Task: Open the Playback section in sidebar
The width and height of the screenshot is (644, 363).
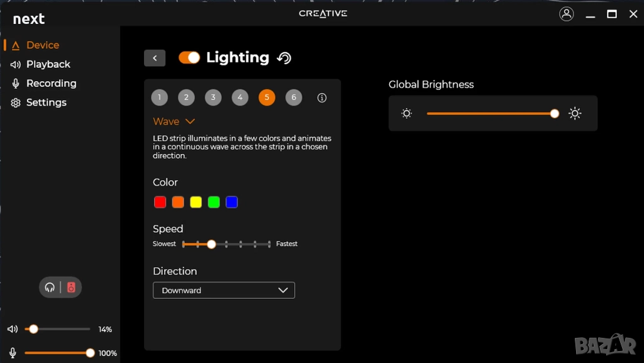Action: 48,64
